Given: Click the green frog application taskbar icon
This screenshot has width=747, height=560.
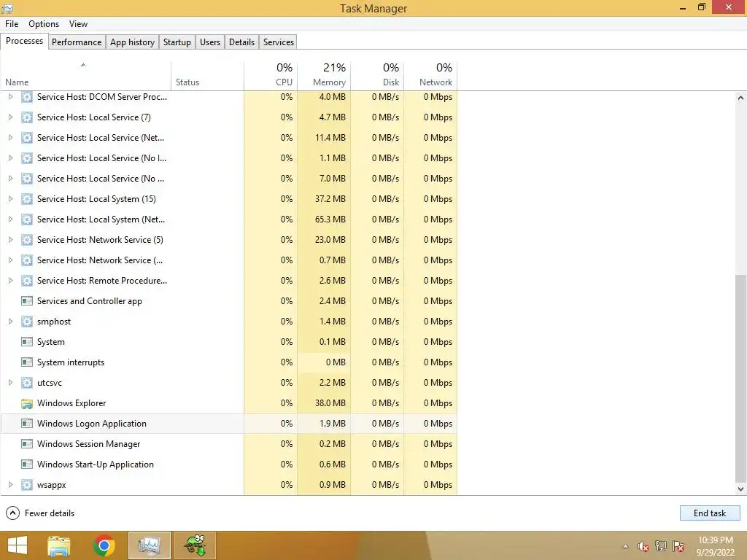Looking at the screenshot, I should pyautogui.click(x=195, y=545).
